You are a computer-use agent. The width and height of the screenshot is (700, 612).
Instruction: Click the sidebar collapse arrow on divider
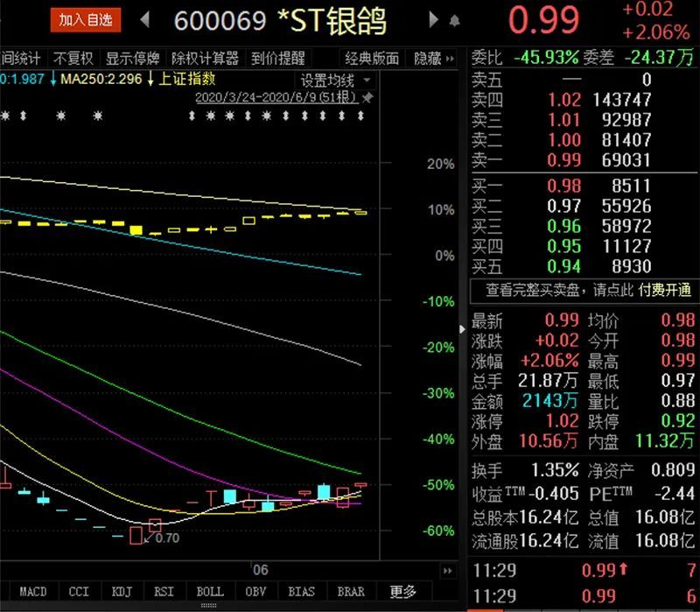[463, 329]
